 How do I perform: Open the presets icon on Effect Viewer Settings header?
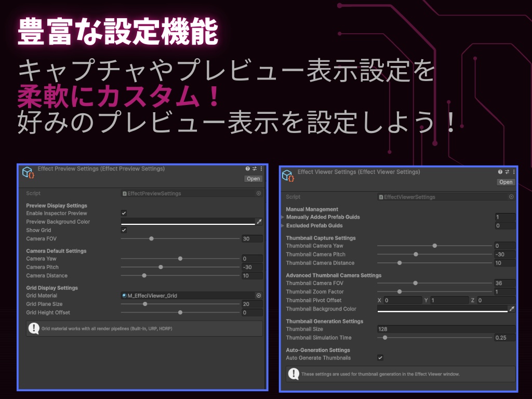(x=507, y=172)
